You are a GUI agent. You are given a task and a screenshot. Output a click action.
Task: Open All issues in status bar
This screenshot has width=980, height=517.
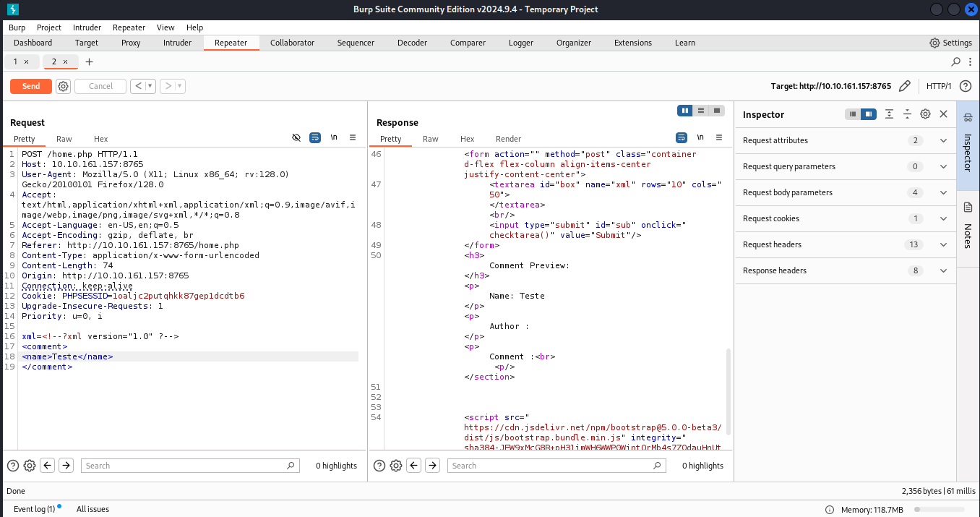point(93,509)
